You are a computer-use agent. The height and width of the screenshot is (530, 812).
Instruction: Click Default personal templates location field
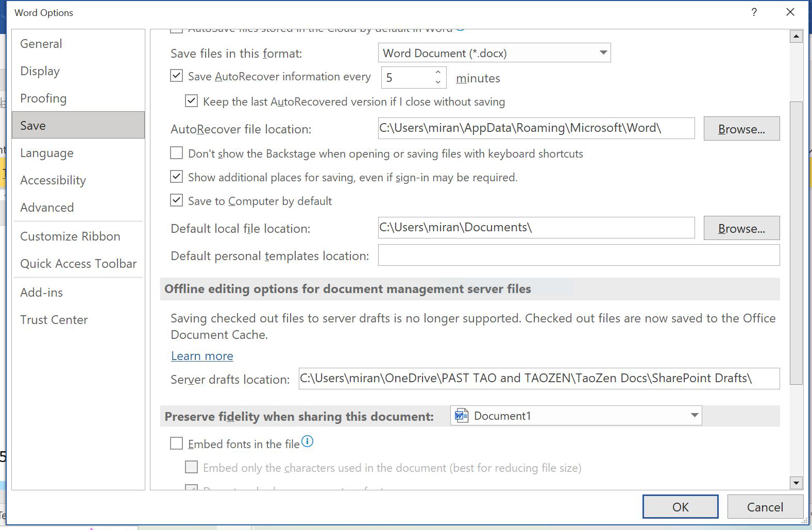click(x=579, y=255)
